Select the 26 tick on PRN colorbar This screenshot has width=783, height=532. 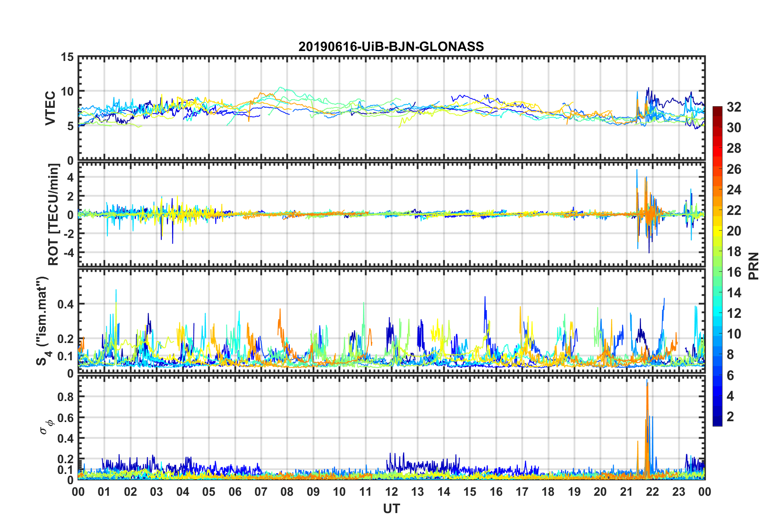[x=734, y=169]
